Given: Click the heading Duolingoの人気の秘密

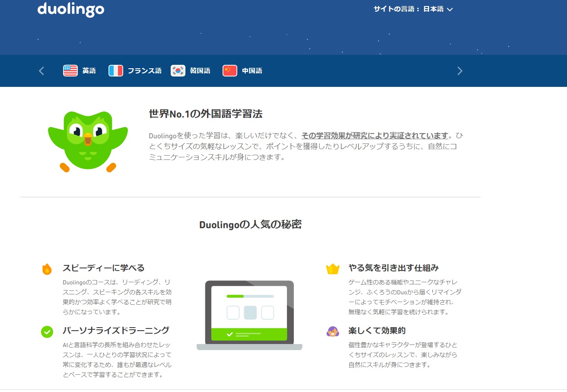Looking at the screenshot, I should click(250, 225).
